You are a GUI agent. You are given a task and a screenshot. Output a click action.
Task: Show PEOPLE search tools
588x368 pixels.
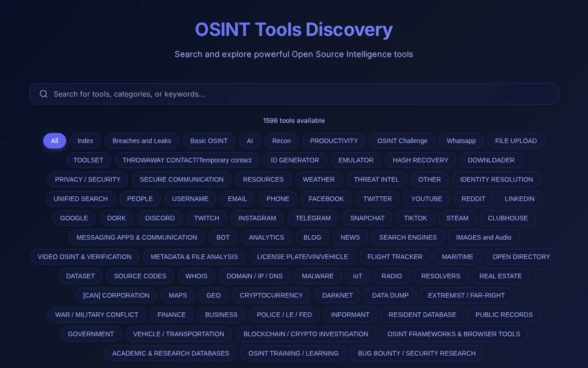coord(140,199)
